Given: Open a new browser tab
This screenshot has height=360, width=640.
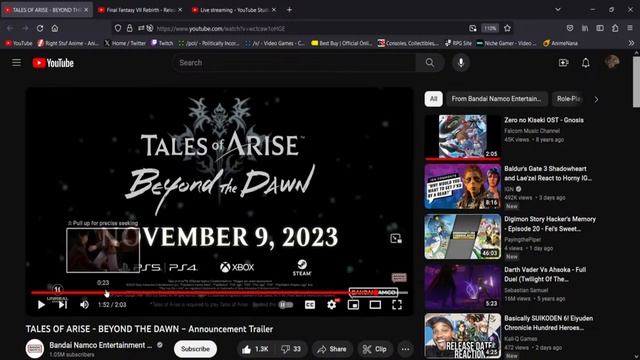Looking at the screenshot, I should click(x=289, y=10).
